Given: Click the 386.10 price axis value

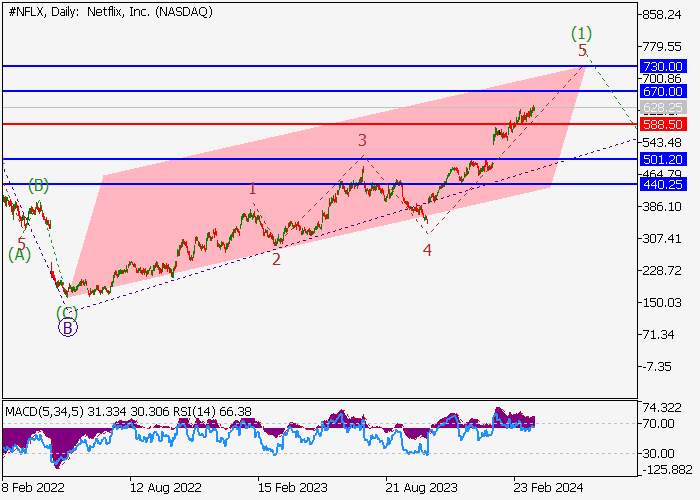Looking at the screenshot, I should coord(662,207).
